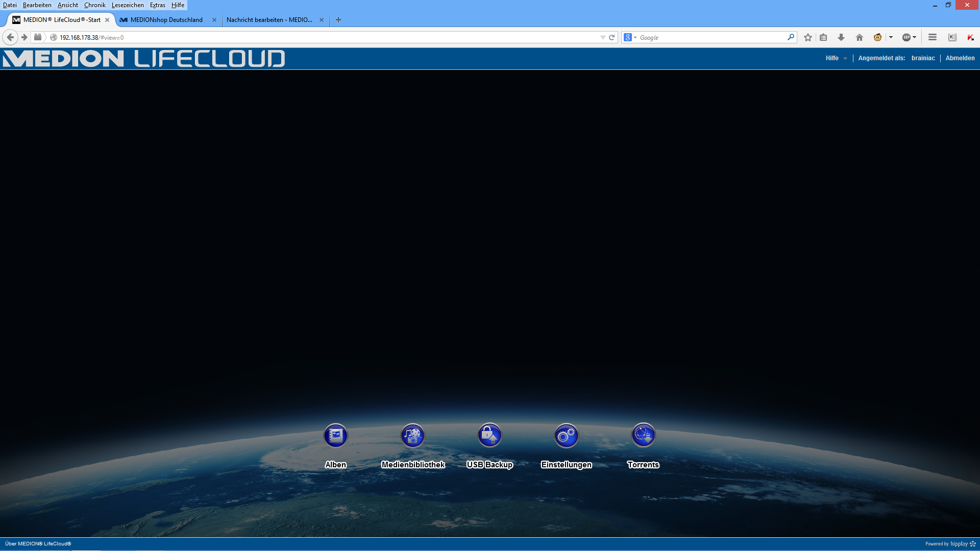The width and height of the screenshot is (980, 551).
Task: Open Einstellungen gear icon
Action: (566, 435)
